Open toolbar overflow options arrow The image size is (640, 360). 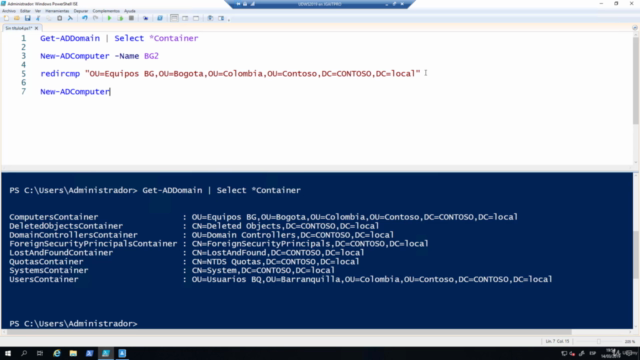tap(229, 19)
